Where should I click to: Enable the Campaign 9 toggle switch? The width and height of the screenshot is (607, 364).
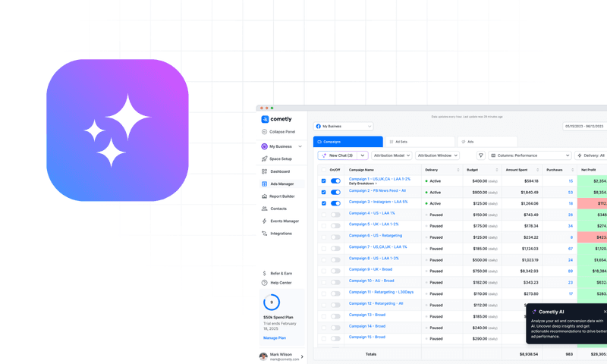[x=335, y=271]
